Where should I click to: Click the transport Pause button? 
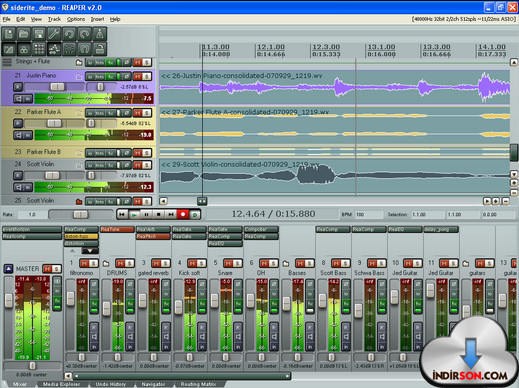click(146, 214)
